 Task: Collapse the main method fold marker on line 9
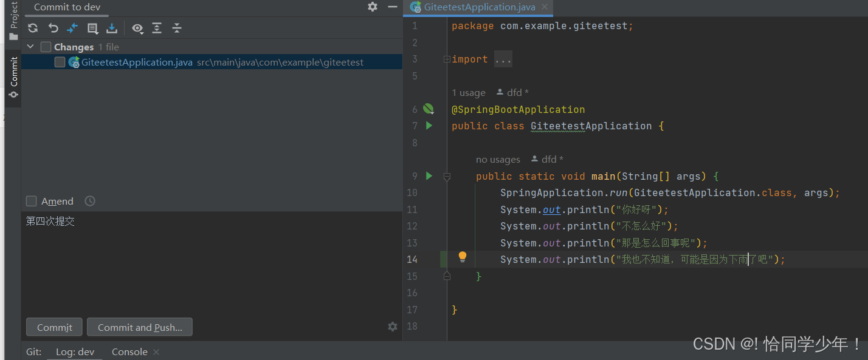[447, 176]
